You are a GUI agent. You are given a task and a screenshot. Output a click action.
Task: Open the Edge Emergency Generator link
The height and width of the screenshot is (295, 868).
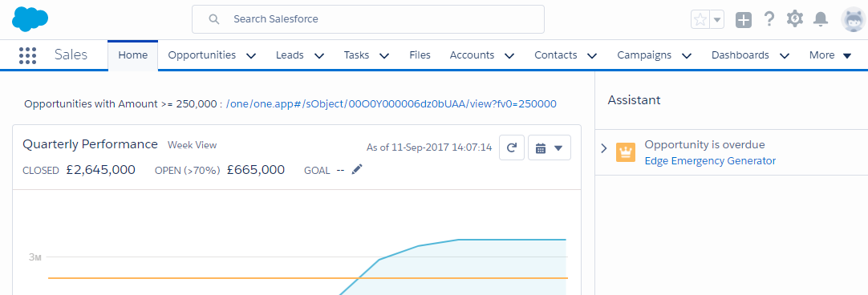click(x=710, y=161)
